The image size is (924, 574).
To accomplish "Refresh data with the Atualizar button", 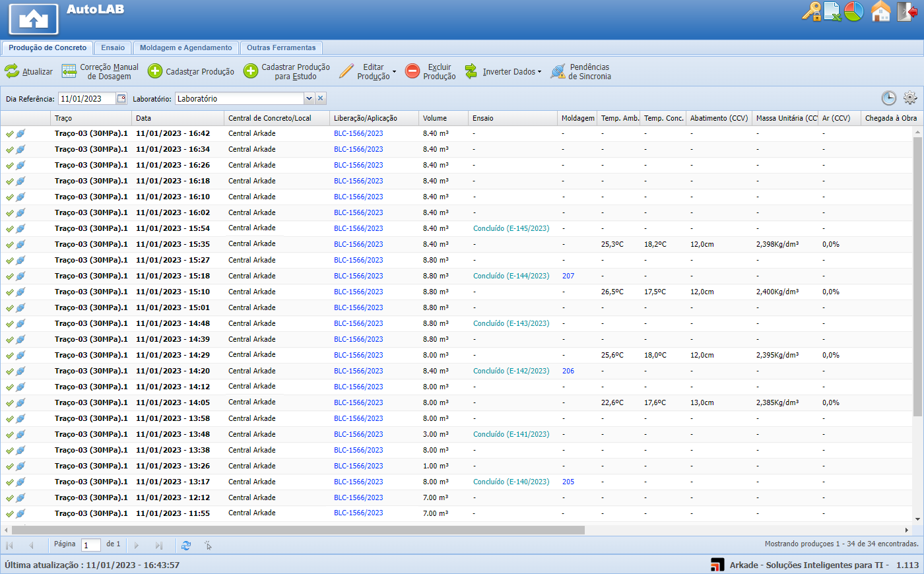I will point(28,72).
